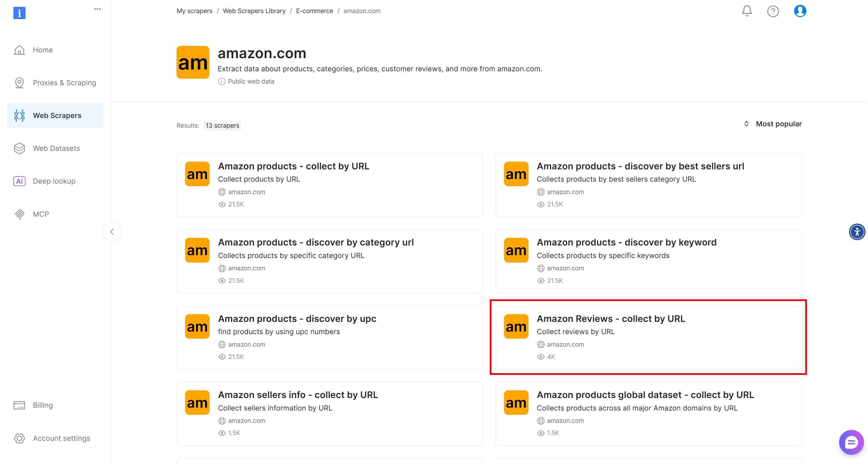Viewport: 868px width, 463px height.
Task: Open the MCP section
Action: coord(41,214)
